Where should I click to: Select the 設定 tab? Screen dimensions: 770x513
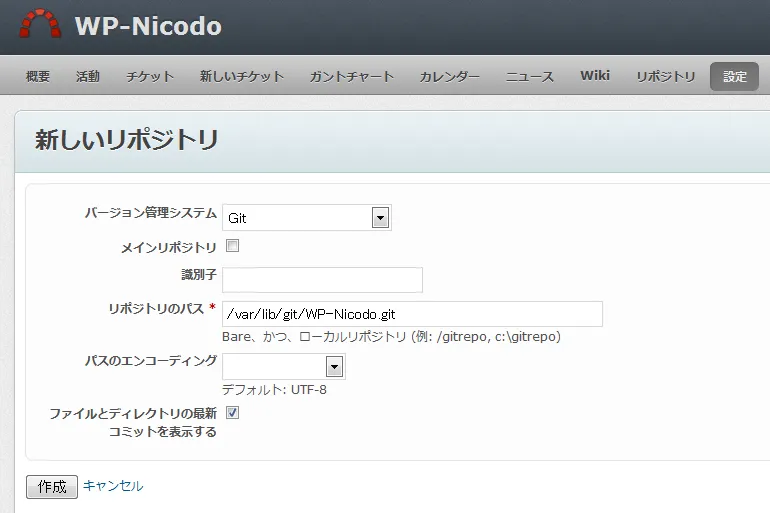[x=735, y=77]
